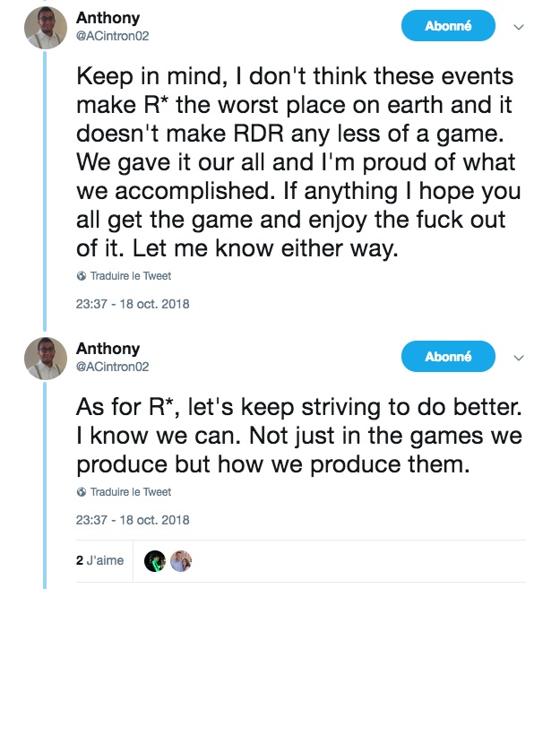
Task: Click Anthony's avatar on the RDR tweet
Action: coord(46,27)
